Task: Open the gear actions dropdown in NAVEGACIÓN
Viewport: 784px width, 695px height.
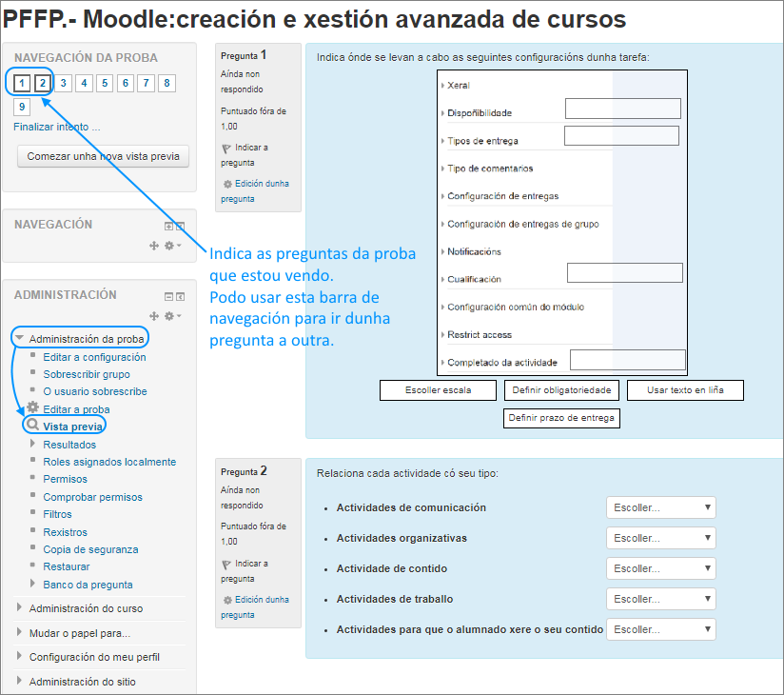Action: pos(171,246)
